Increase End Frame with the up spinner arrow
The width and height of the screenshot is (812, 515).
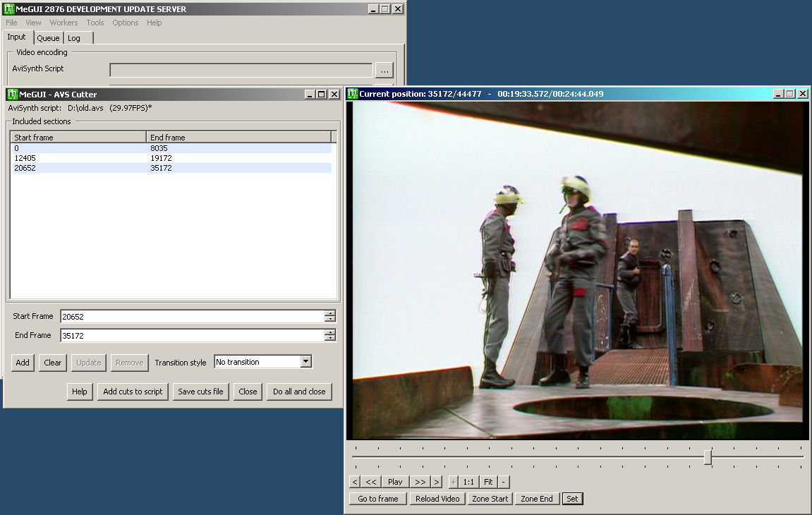click(330, 332)
